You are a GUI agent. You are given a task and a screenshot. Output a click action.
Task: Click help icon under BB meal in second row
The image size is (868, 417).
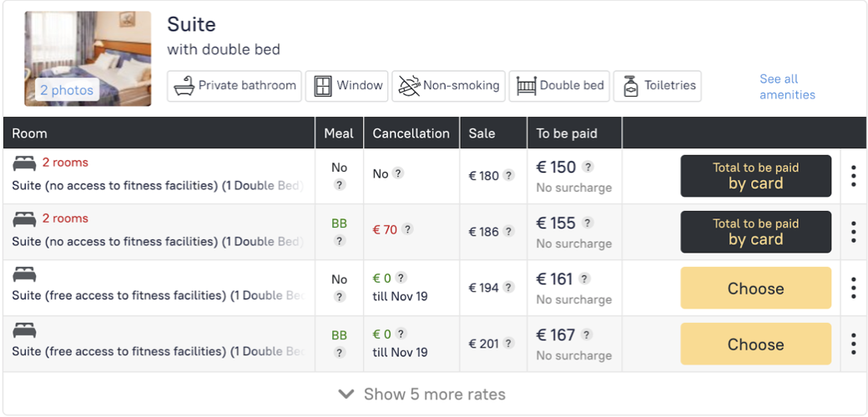click(x=339, y=241)
